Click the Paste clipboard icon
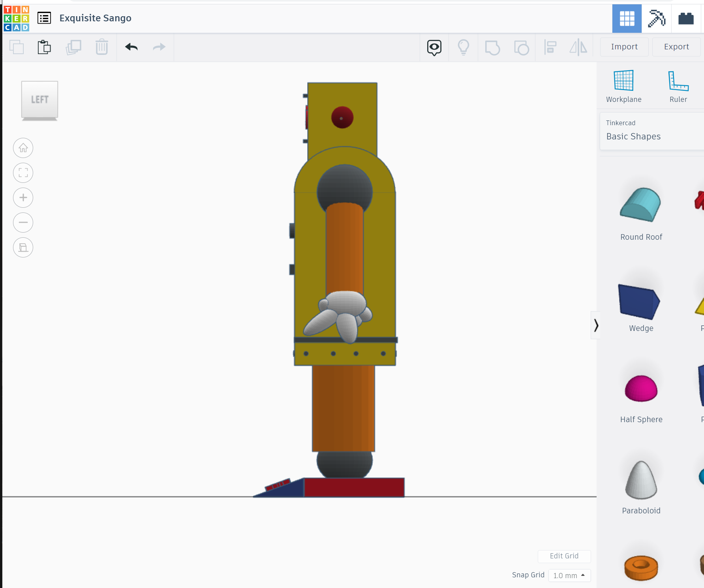Viewport: 704px width, 588px height. point(44,47)
